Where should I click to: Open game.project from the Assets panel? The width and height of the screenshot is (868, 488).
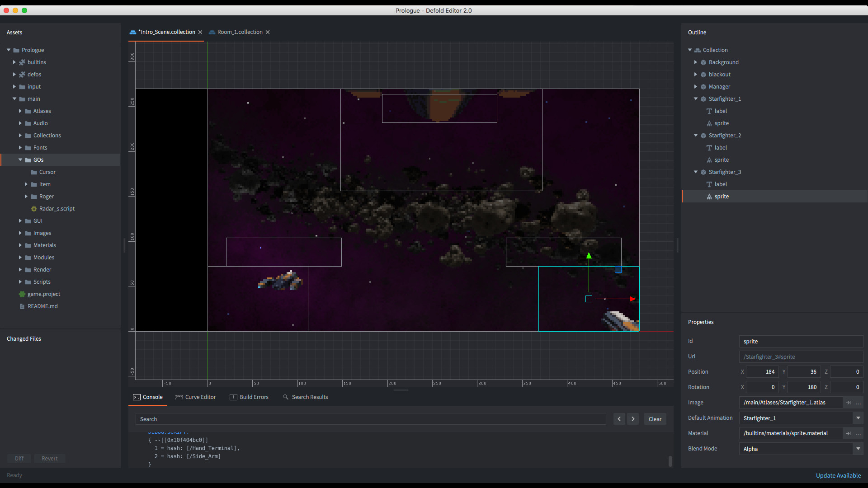(43, 294)
